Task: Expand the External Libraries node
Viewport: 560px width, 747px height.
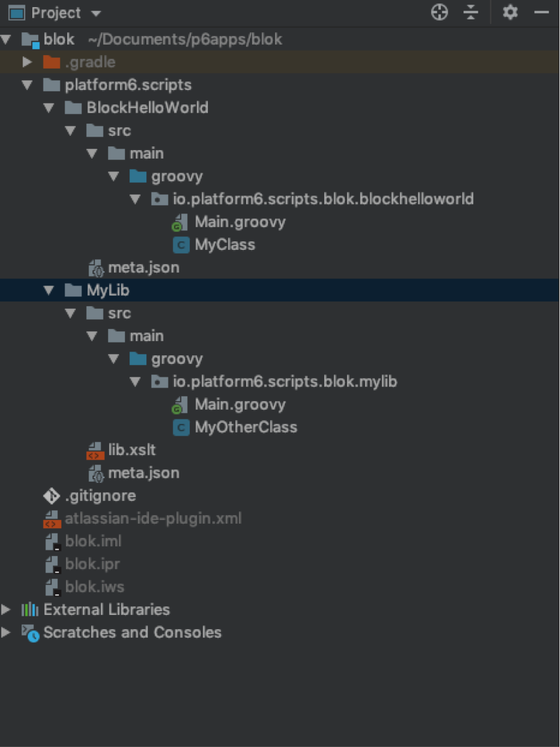Action: [x=6, y=609]
